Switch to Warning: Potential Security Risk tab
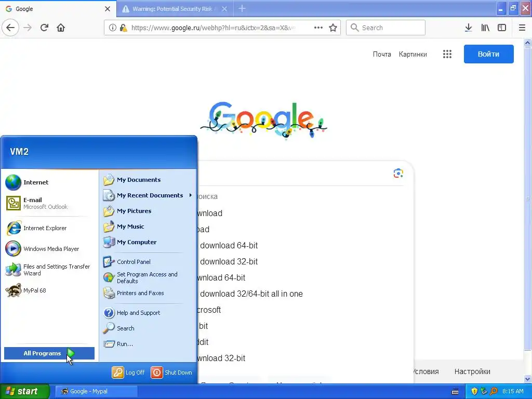The image size is (532, 399). tap(171, 9)
